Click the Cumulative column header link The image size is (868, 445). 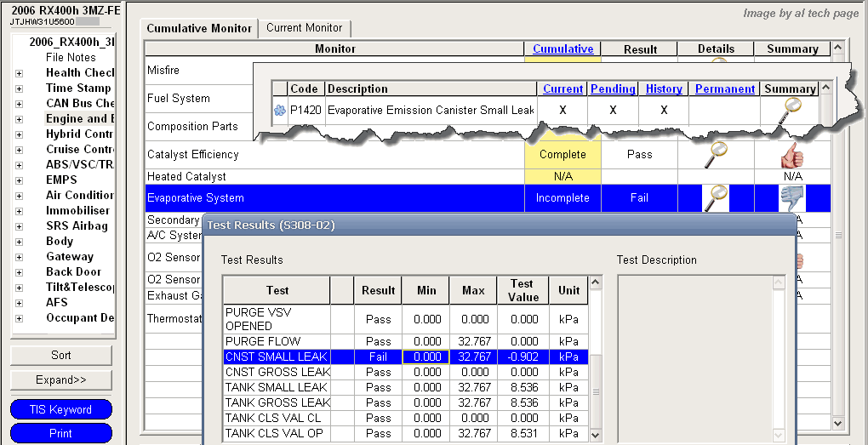(x=562, y=48)
